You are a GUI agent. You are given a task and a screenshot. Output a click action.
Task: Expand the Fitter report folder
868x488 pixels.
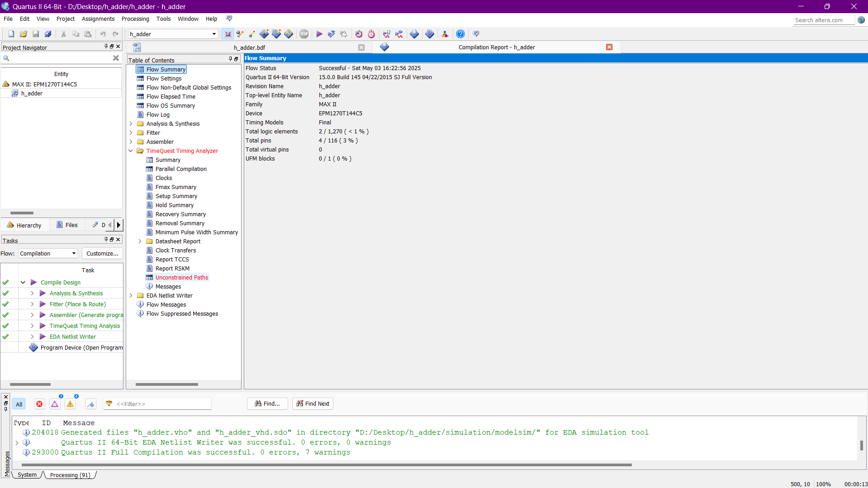[131, 133]
